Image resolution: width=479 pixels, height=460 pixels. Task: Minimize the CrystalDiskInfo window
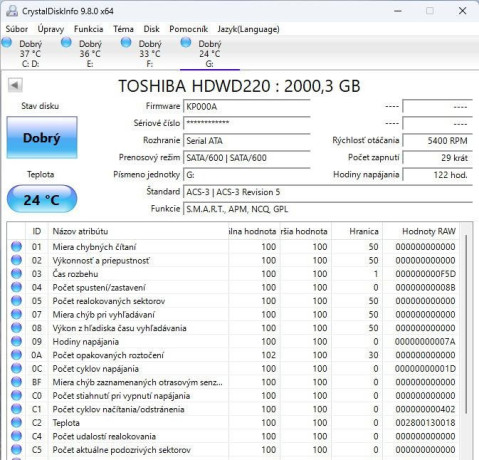click(x=398, y=11)
